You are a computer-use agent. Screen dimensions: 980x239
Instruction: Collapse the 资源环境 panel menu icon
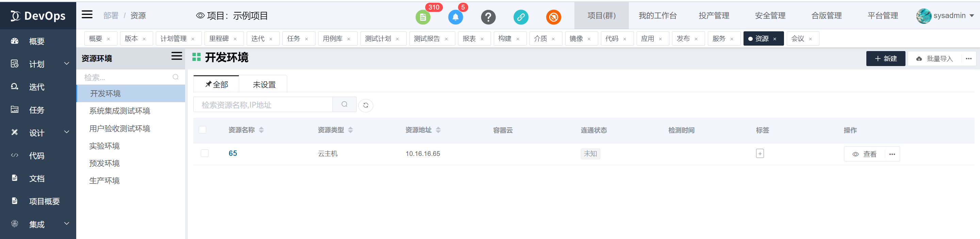(177, 56)
